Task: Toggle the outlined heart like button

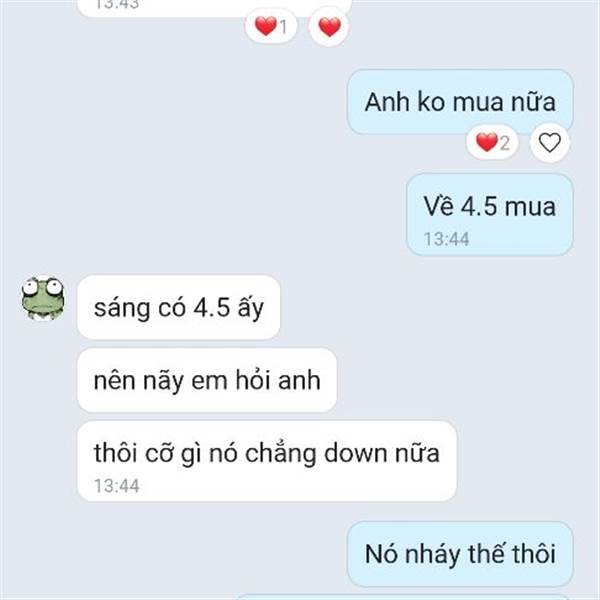Action: coord(550,142)
